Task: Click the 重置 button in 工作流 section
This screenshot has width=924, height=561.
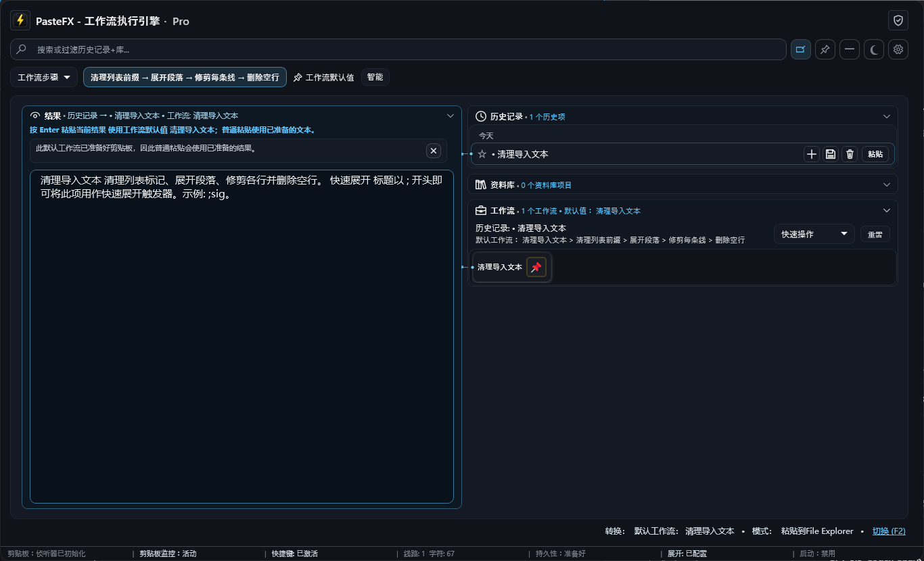Action: (875, 235)
